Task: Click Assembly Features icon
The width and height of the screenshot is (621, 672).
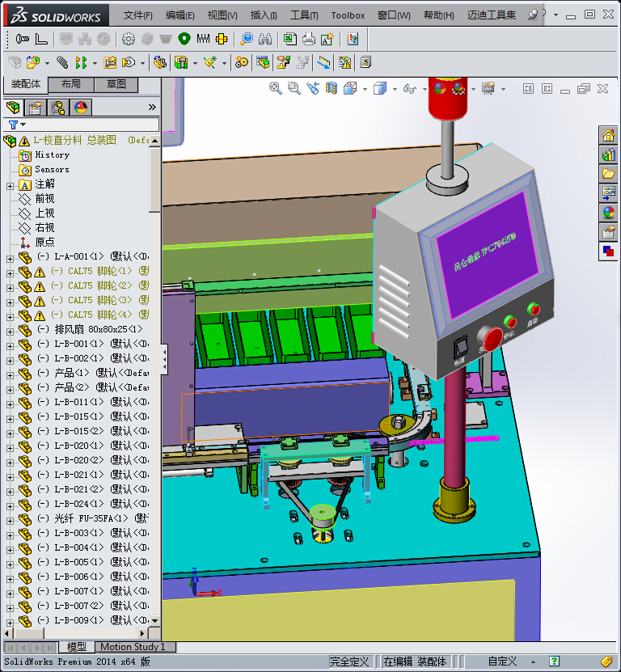Action: pyautogui.click(x=181, y=62)
